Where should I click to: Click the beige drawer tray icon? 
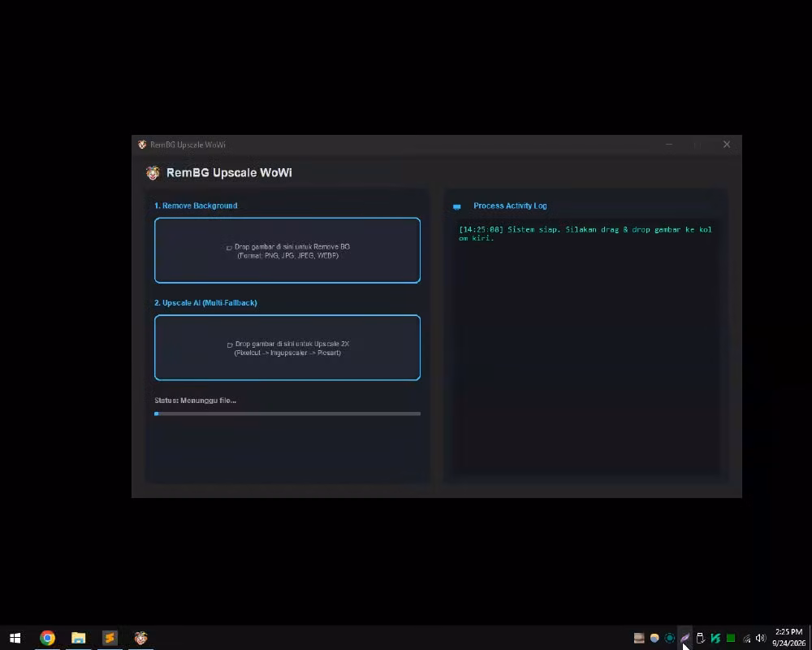[x=639, y=638]
